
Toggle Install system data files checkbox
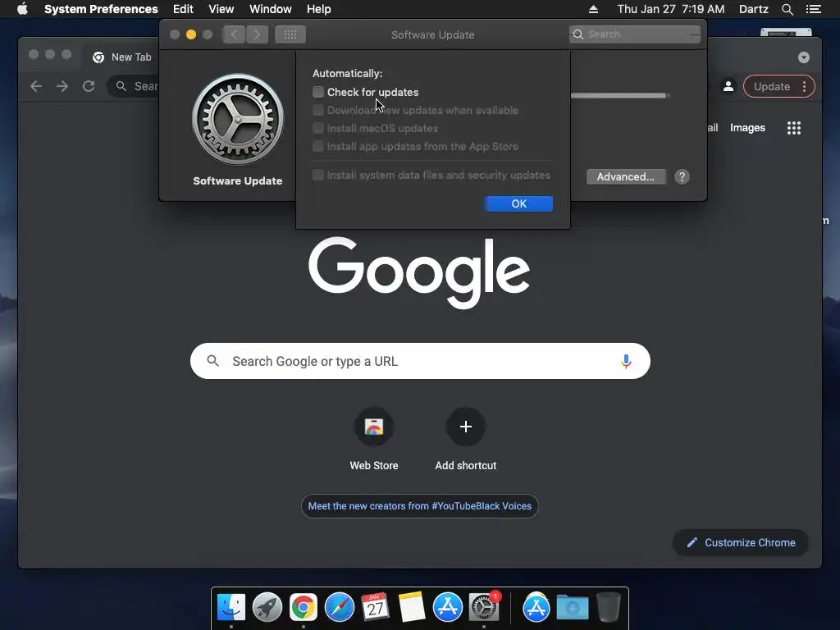[x=318, y=176]
